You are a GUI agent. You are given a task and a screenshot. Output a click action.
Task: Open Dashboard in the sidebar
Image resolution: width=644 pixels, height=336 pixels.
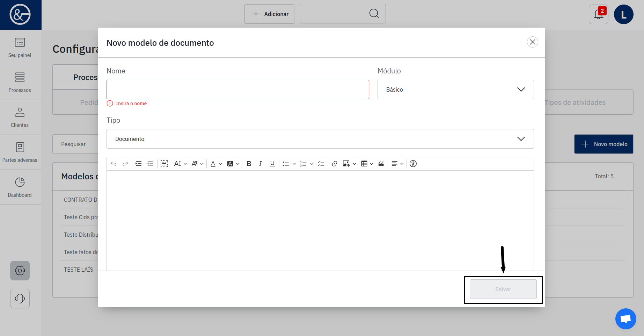[x=20, y=187]
